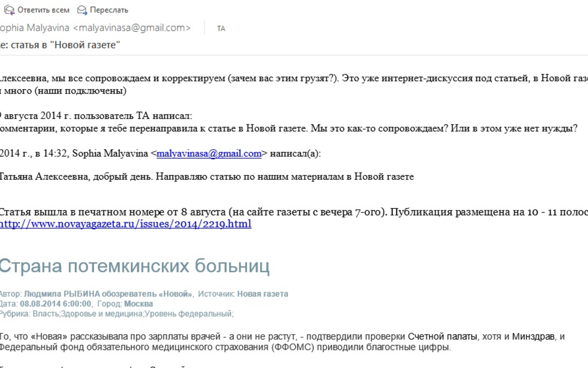Click the words 'Счетной палаты' in the article paragraph
588x368 pixels.
[443, 337]
